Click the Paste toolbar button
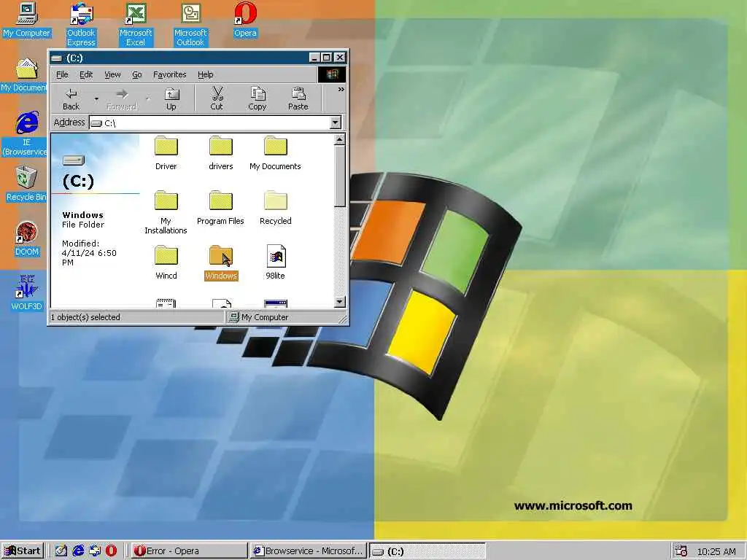 pos(298,99)
